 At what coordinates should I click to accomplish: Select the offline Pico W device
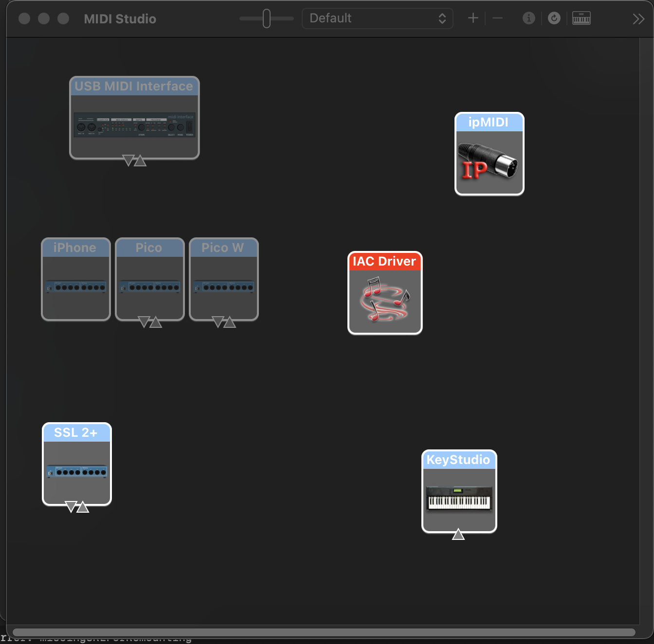pos(224,279)
